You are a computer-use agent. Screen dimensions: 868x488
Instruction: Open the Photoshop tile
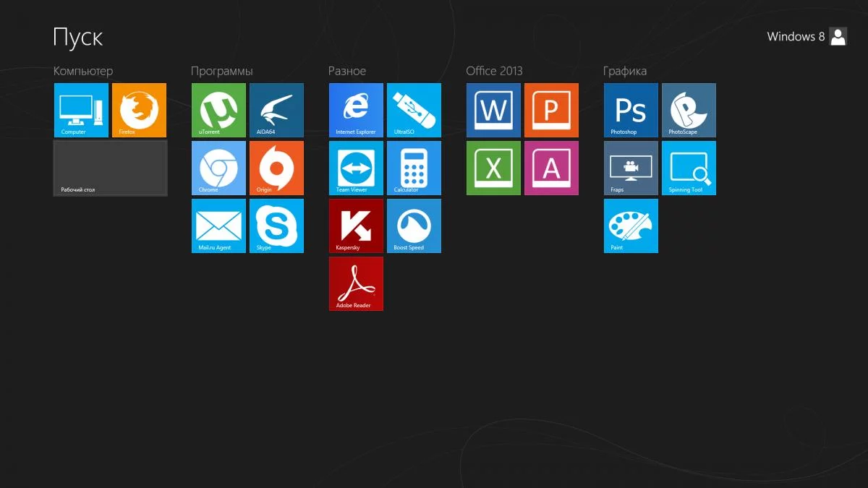pyautogui.click(x=631, y=110)
